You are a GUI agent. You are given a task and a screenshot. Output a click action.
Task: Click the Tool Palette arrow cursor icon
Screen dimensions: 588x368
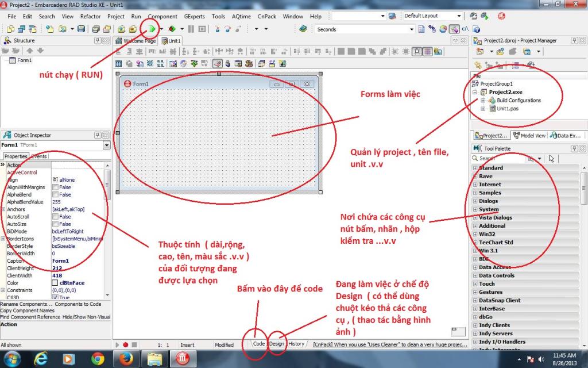click(x=552, y=159)
